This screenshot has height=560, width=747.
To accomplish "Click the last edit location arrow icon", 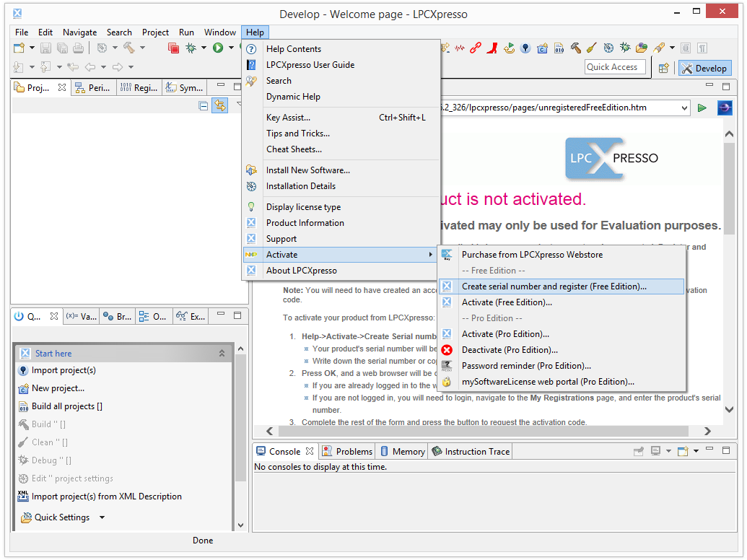I will click(x=73, y=67).
